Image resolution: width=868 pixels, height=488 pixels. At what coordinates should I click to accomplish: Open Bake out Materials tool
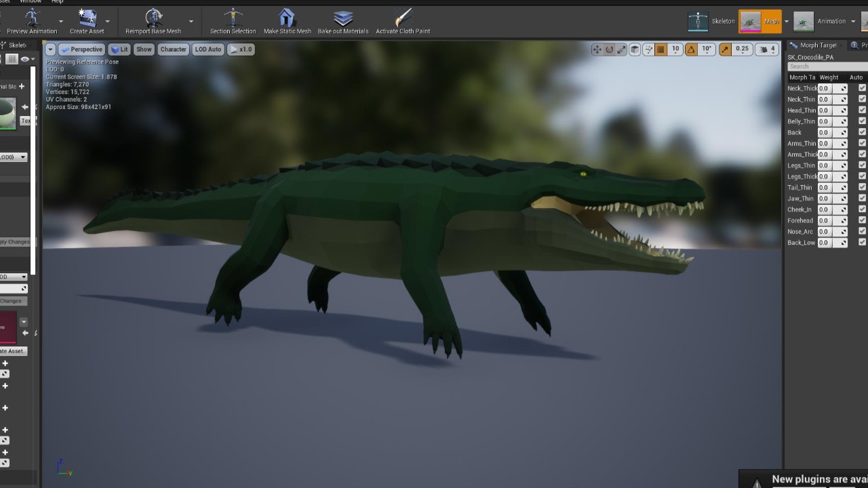pyautogui.click(x=343, y=18)
